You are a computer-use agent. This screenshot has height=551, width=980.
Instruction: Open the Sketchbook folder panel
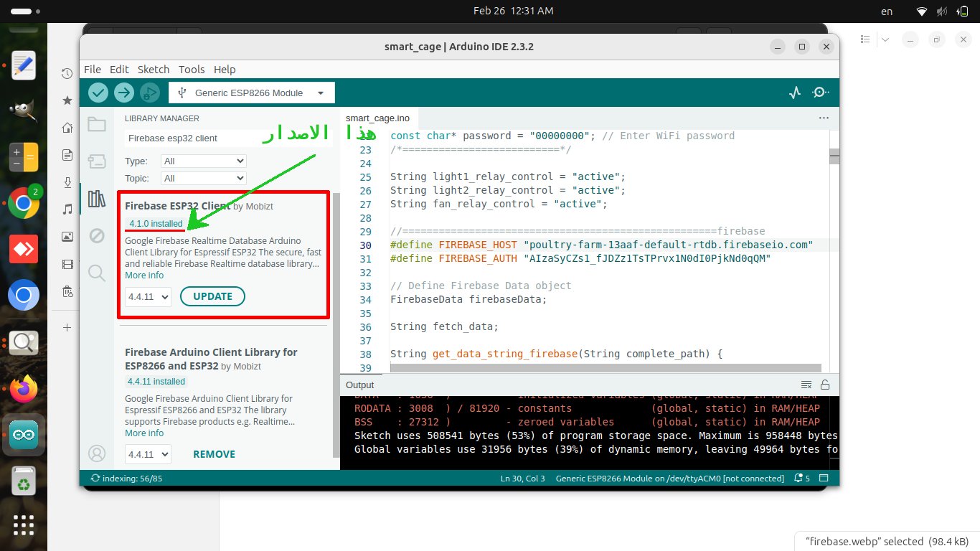pos(97,125)
